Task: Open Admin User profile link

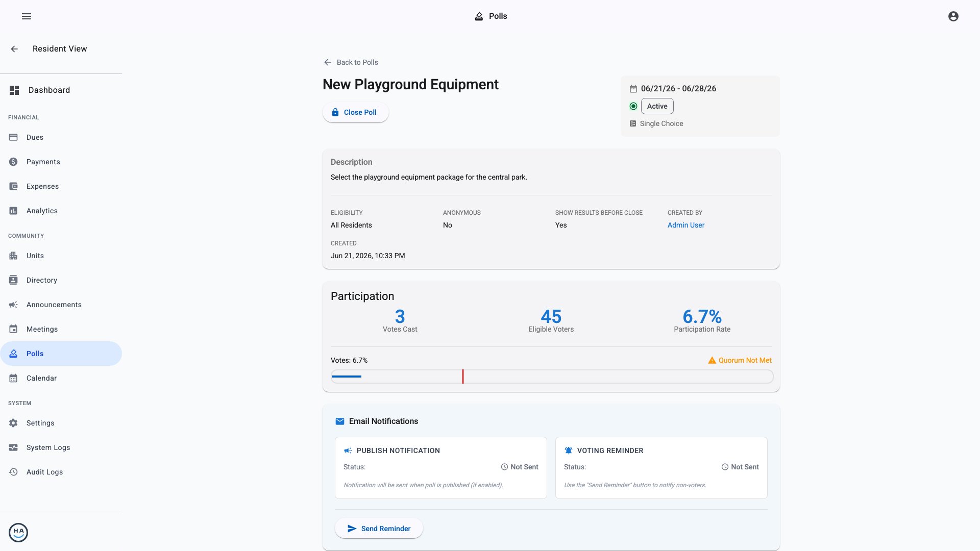Action: coord(685,225)
